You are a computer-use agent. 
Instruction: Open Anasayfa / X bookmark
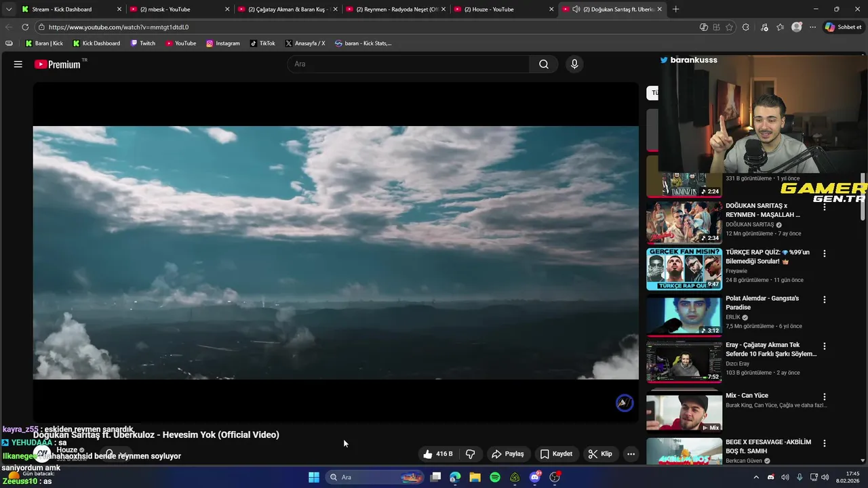click(305, 43)
